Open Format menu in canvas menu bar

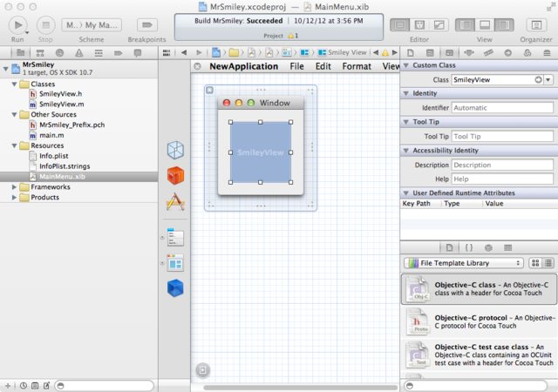tap(357, 66)
